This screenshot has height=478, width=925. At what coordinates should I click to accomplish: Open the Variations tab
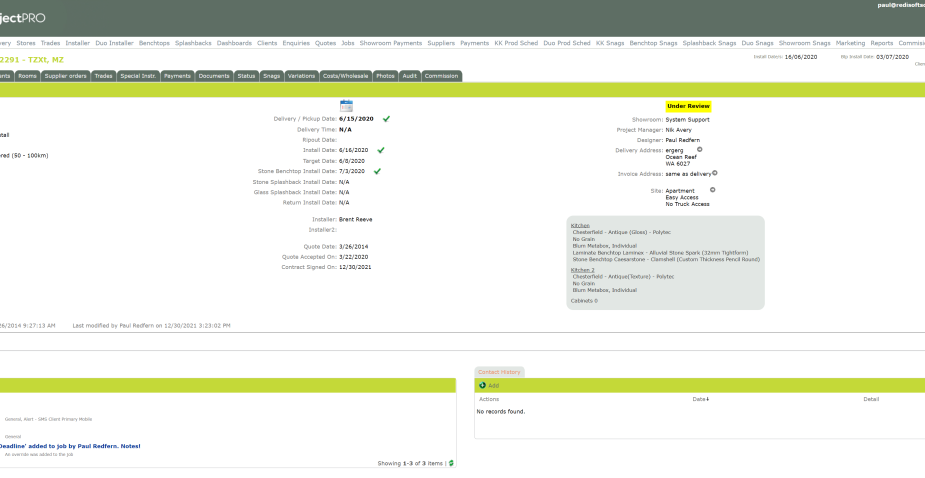(301, 76)
